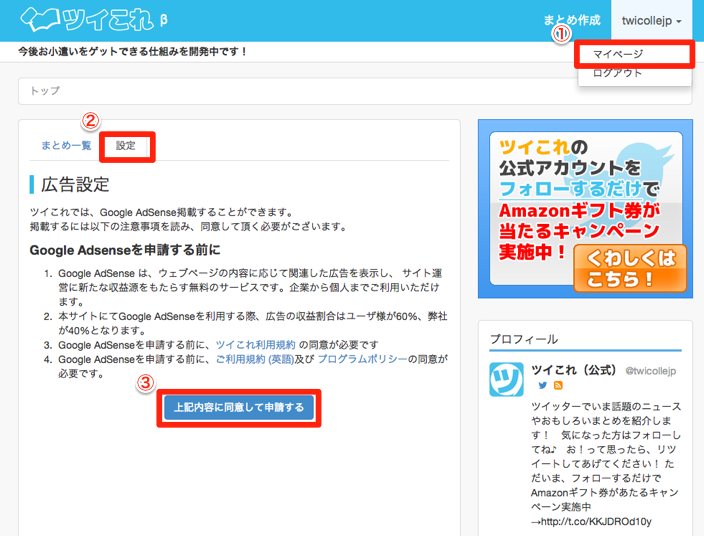Switch to the まとめ一覧 tab
This screenshot has width=704, height=536.
[x=66, y=145]
